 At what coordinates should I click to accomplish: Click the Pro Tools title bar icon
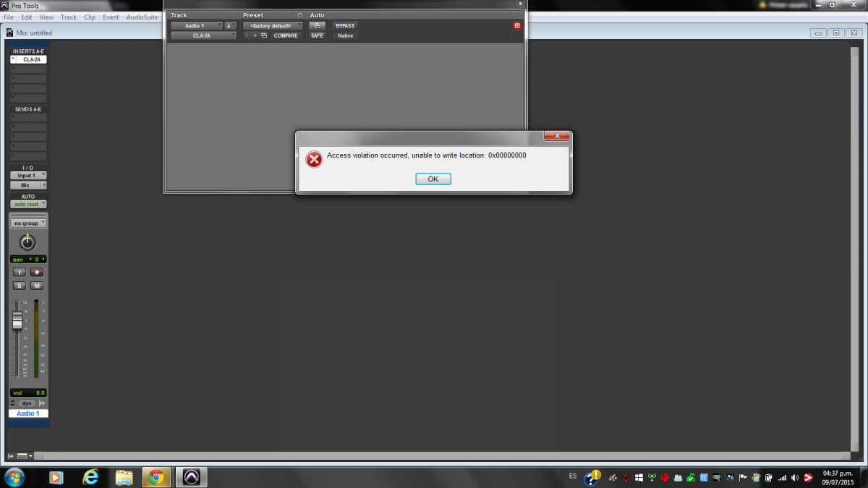6,6
